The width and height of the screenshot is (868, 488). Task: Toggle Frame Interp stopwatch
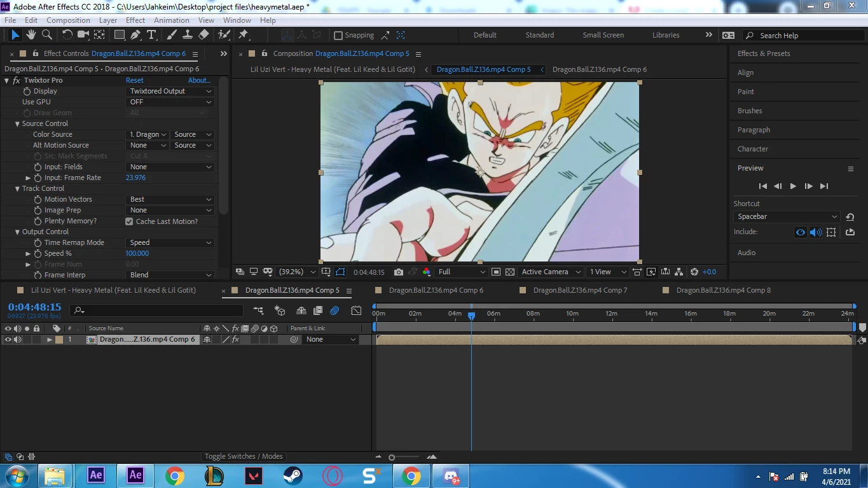(38, 275)
